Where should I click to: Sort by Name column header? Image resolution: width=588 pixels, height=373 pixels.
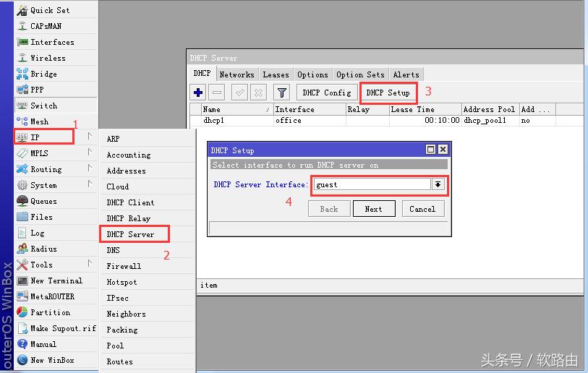[x=237, y=109]
